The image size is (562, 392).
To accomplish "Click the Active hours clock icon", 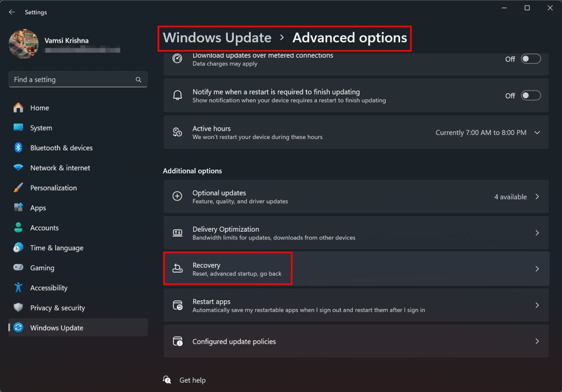I will [177, 132].
